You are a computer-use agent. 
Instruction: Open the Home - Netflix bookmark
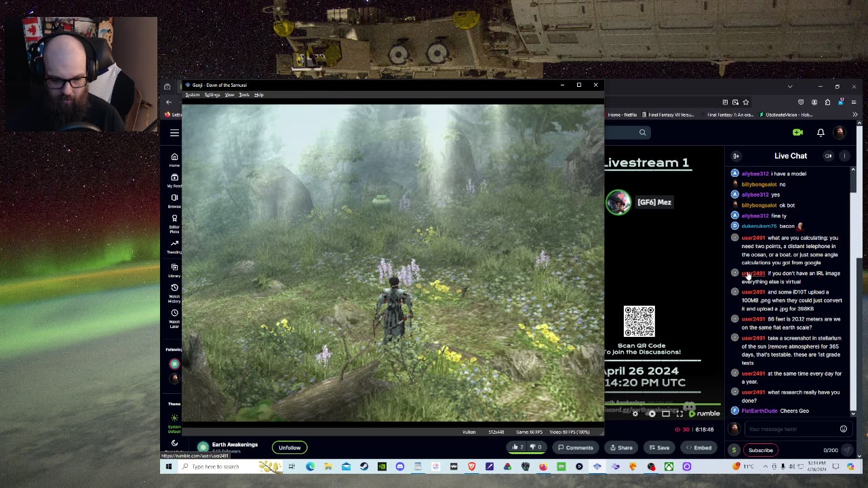point(621,115)
